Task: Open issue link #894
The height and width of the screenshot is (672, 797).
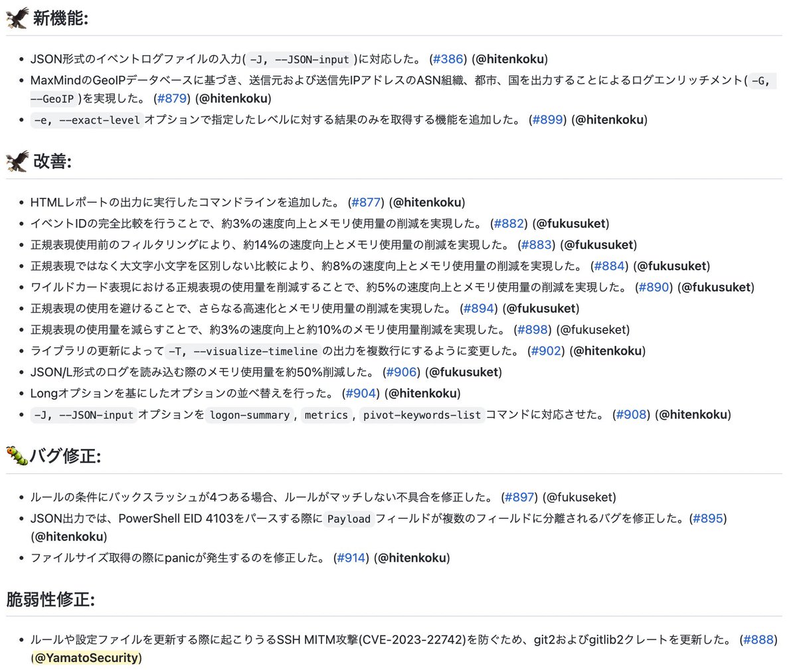Action: [x=479, y=309]
